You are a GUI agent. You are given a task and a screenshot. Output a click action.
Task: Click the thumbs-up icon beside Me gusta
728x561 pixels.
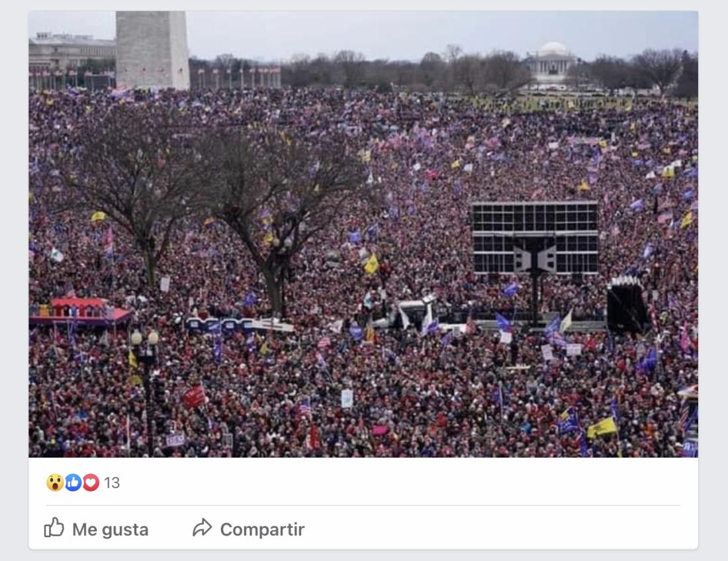click(54, 527)
